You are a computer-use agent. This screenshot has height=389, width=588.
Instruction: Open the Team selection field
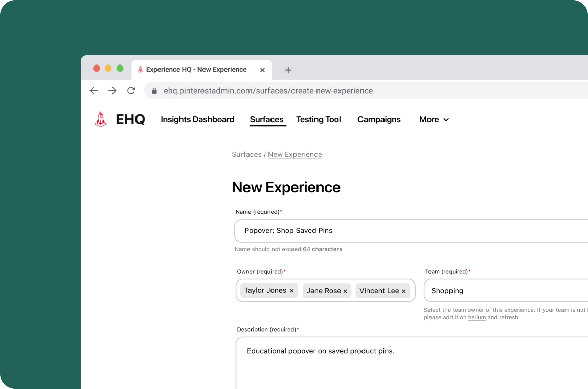(x=506, y=290)
